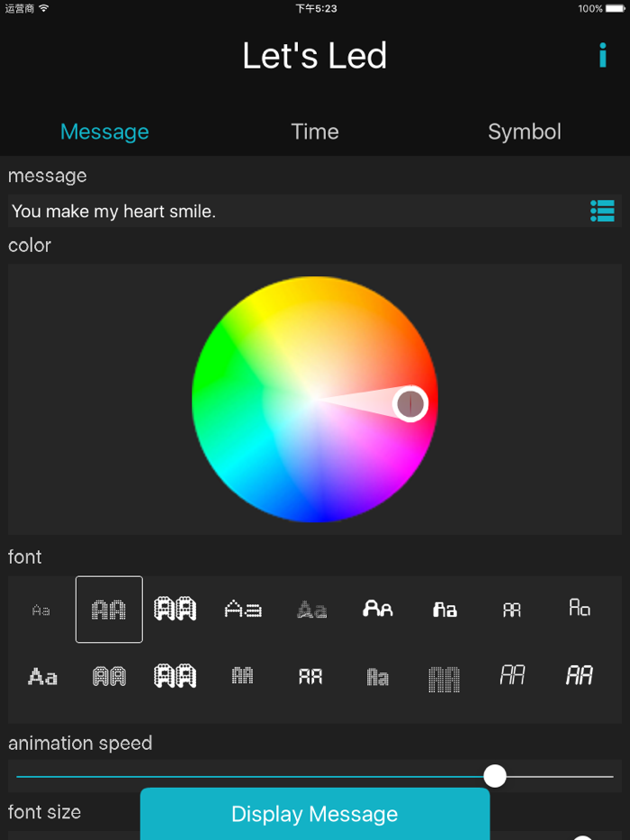Click the color selector knob on the wheel

pos(411,404)
